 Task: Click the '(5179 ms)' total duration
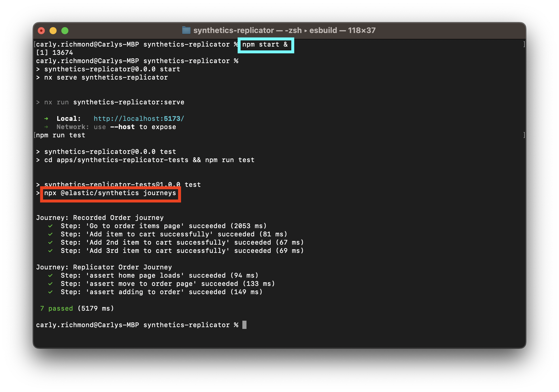click(x=96, y=309)
